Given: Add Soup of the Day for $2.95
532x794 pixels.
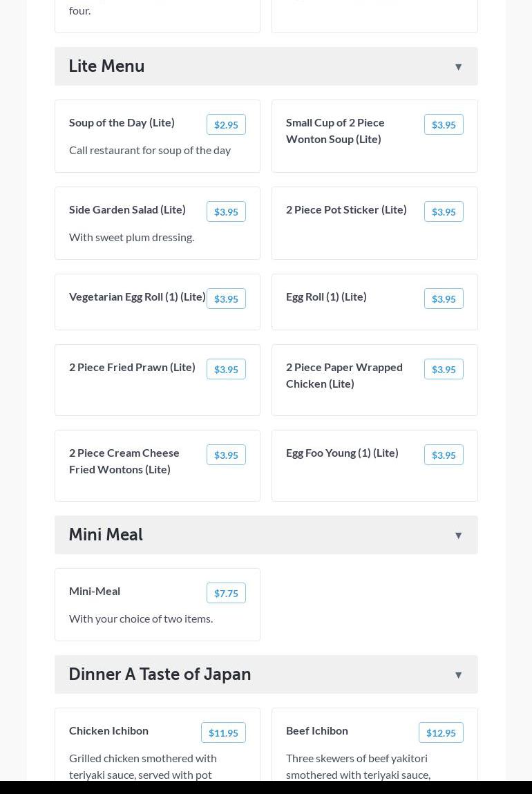Looking at the screenshot, I should tap(226, 124).
